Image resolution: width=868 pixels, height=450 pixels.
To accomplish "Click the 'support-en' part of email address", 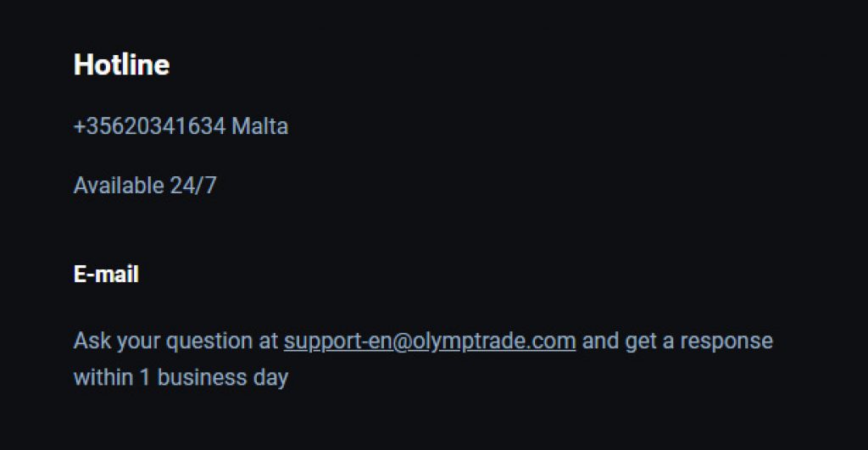I will pyautogui.click(x=338, y=342).
